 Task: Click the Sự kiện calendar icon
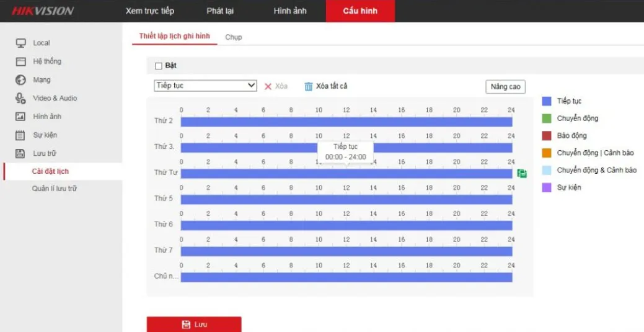tap(20, 135)
